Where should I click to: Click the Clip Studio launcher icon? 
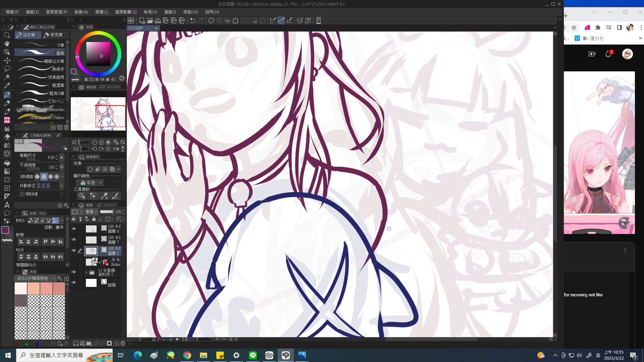click(131, 20)
